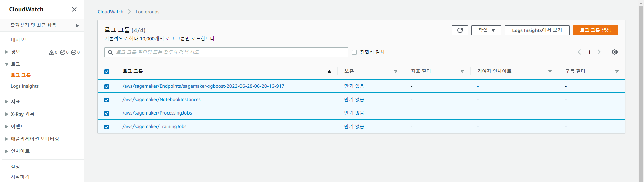Screen dimensions: 644x182
Task: Open /aws/sagemaker/TrainingJobs log group
Action: point(154,127)
